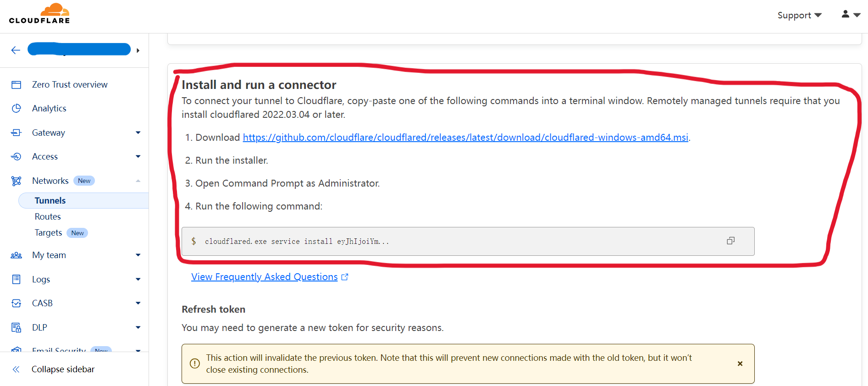Expand the Access section chevron

pos(138,156)
